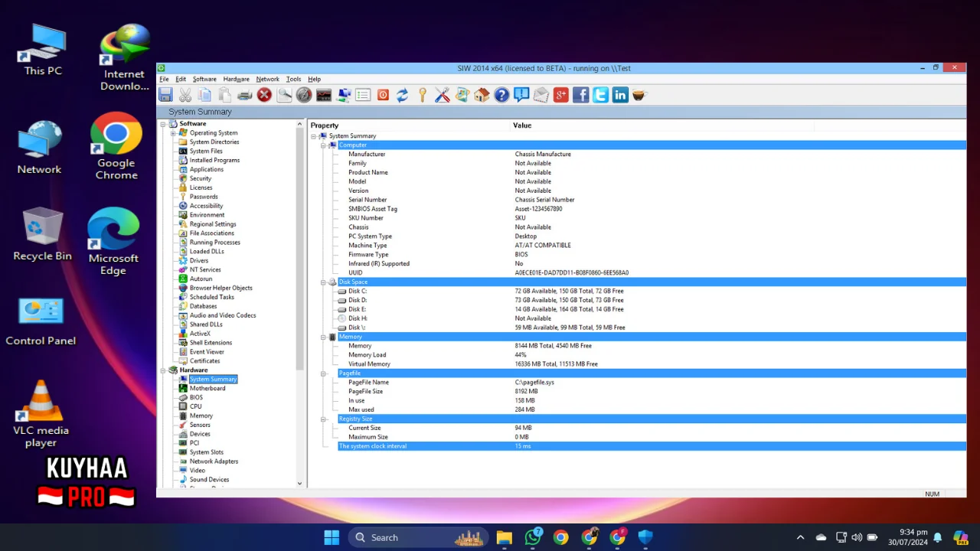Screen dimensions: 980x551
Task: Select Network Adapters in the hardware tree
Action: click(214, 461)
